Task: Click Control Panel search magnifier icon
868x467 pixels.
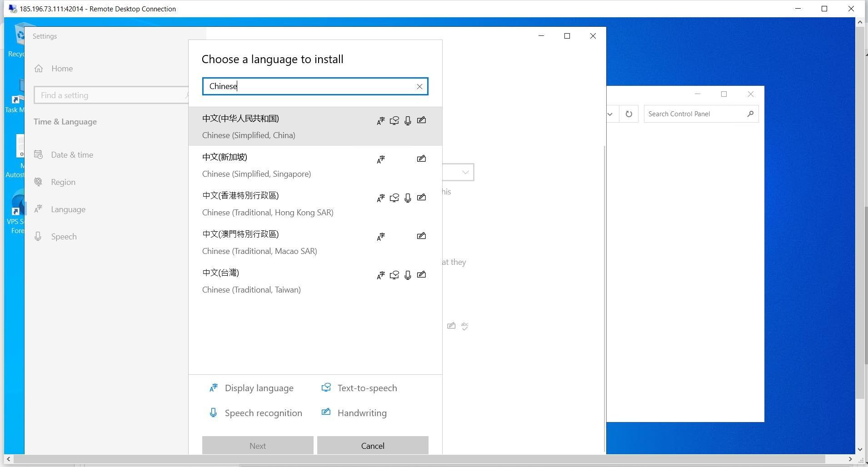Action: [x=750, y=114]
